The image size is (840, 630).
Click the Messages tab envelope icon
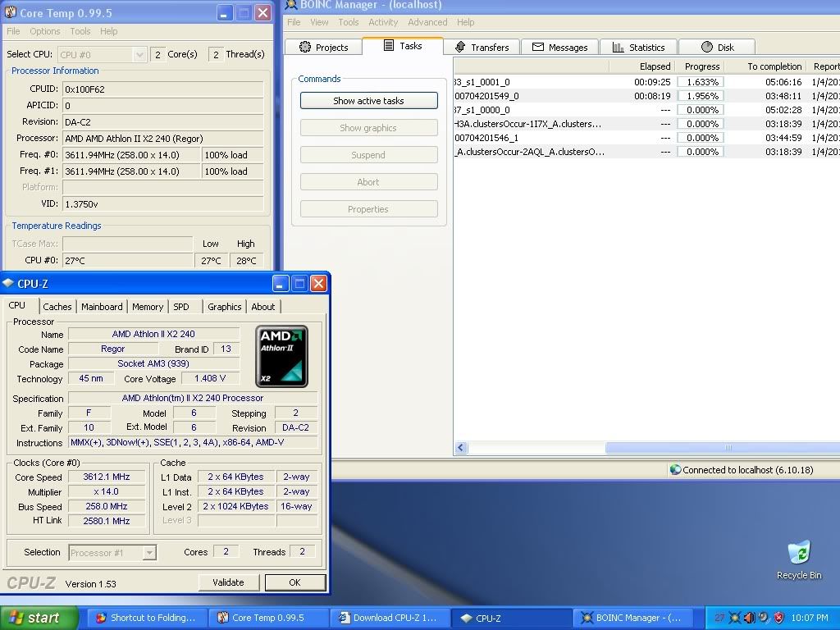click(x=538, y=47)
